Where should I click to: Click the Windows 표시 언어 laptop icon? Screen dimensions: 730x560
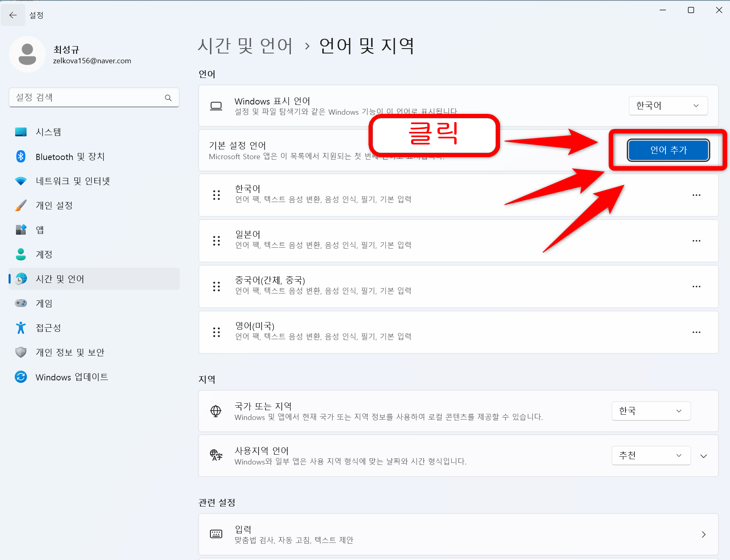point(216,106)
